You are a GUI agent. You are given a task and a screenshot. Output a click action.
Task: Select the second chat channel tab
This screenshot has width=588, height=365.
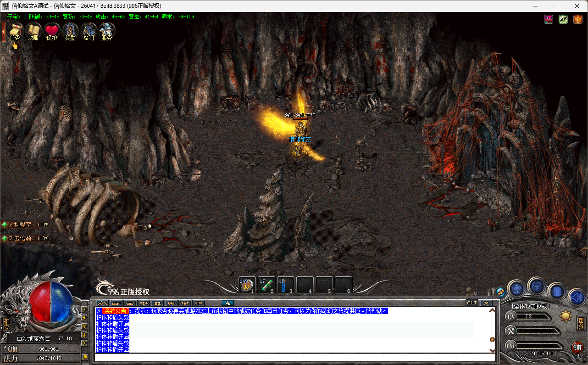pos(116,303)
